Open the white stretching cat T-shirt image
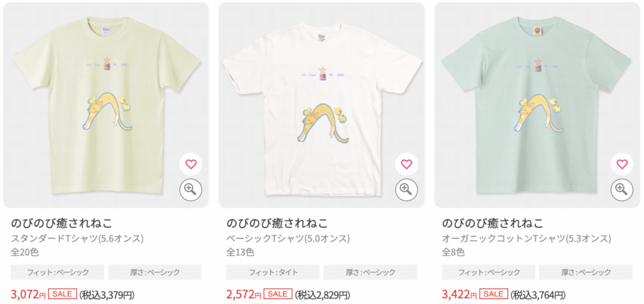Viewport: 644px width, 304px height. point(321,105)
